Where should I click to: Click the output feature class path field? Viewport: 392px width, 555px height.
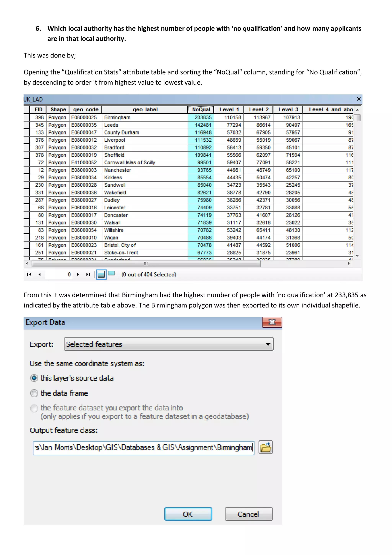click(144, 448)
